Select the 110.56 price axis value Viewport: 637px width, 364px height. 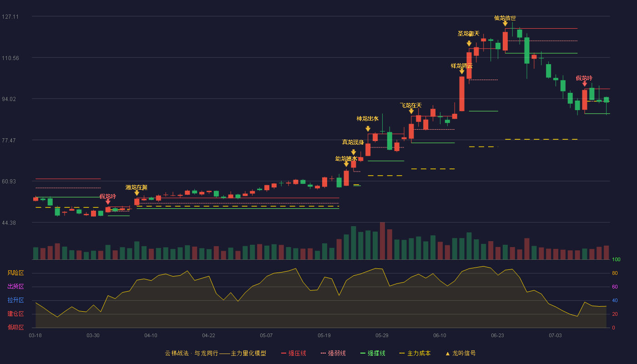click(x=10, y=58)
